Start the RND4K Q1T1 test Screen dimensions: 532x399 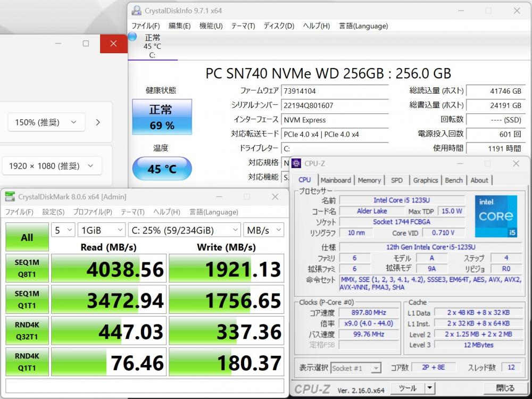[x=27, y=362]
